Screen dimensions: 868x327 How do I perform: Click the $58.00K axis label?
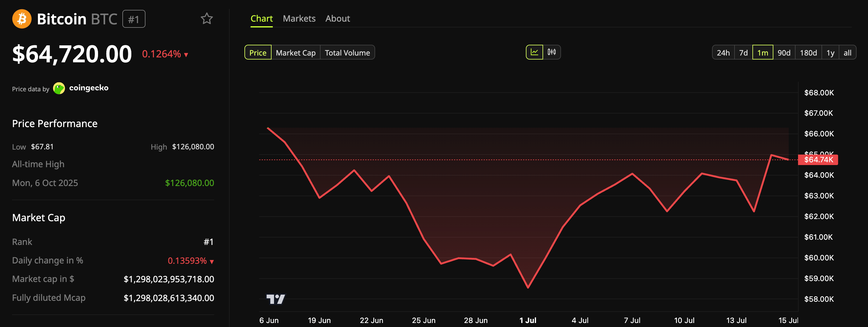tap(819, 299)
